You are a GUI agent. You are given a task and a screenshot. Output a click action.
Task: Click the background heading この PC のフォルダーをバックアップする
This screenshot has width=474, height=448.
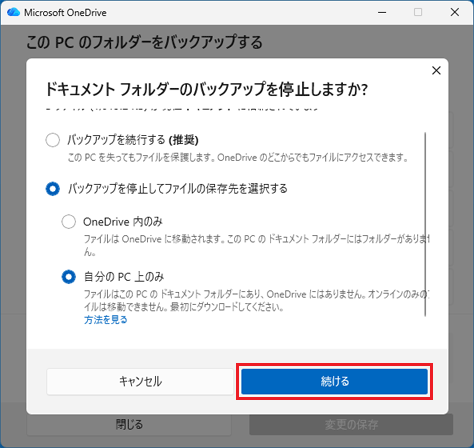144,42
